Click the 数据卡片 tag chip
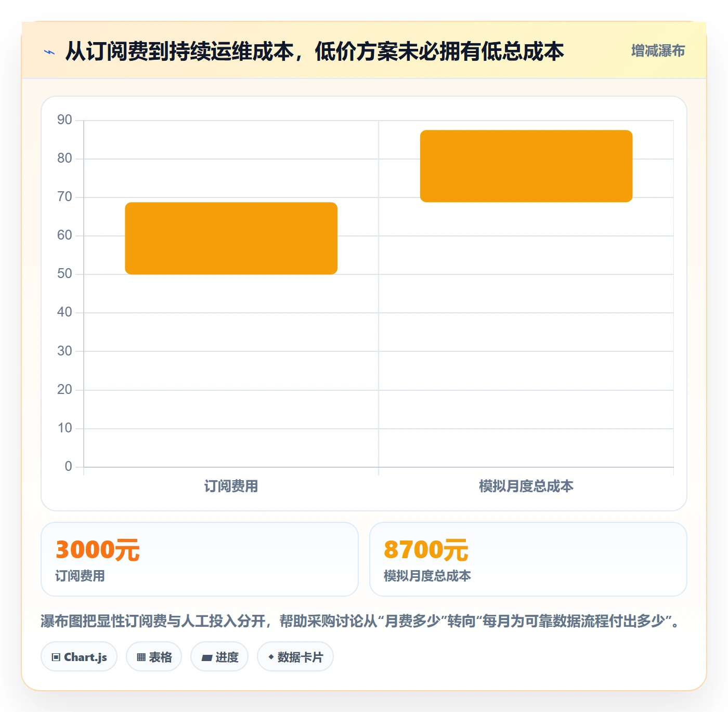Screen dimensions: 728x712 click(x=295, y=657)
